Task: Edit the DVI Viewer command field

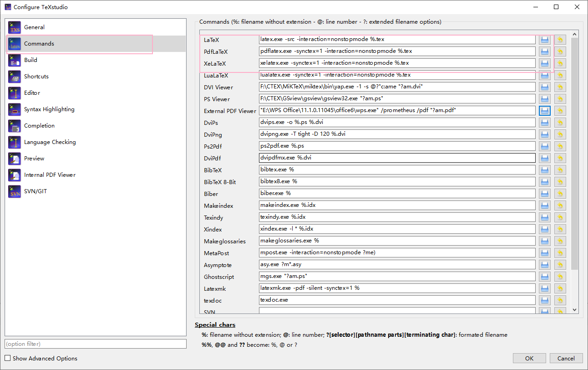Action: pos(397,87)
